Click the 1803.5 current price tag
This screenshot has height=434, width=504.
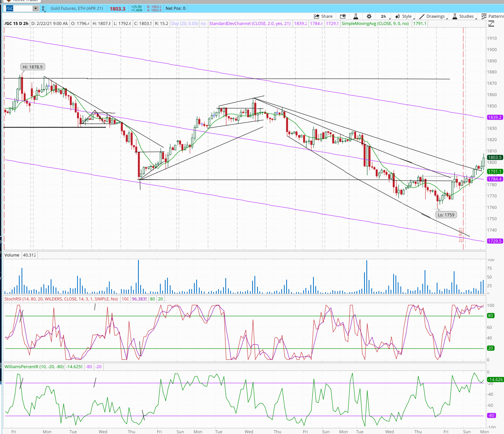(495, 157)
